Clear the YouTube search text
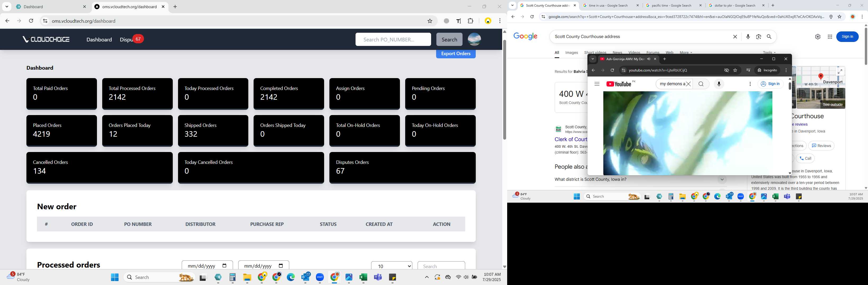 coord(688,84)
